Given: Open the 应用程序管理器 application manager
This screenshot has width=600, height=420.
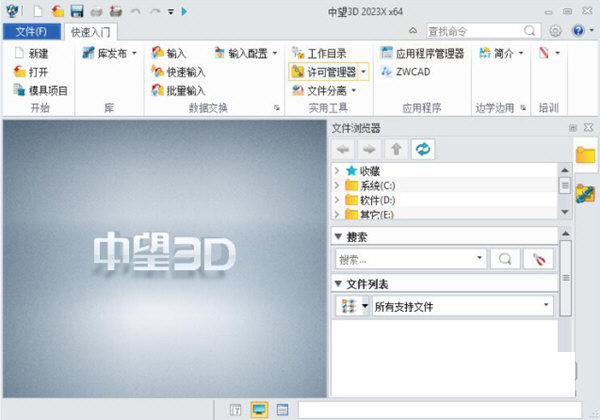Looking at the screenshot, I should coord(422,53).
